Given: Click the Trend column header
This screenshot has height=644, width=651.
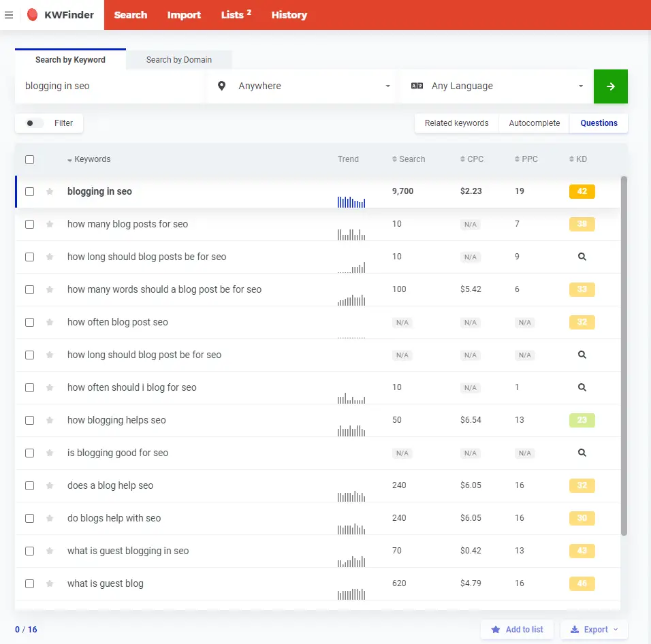Looking at the screenshot, I should pyautogui.click(x=348, y=159).
